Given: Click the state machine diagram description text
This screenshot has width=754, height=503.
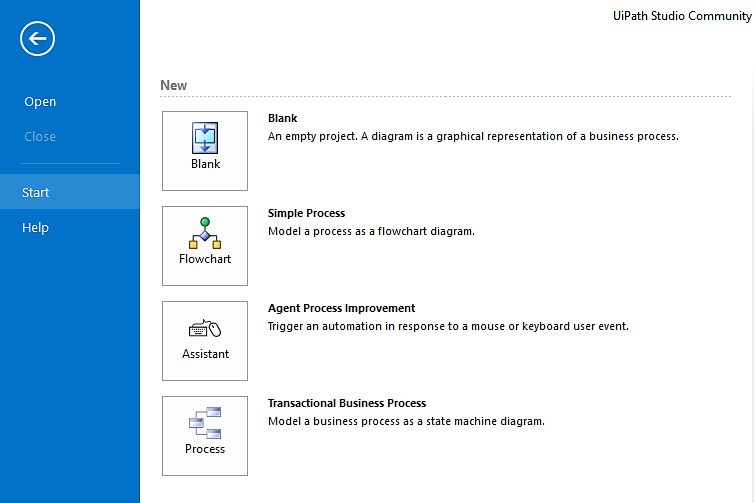Looking at the screenshot, I should [406, 421].
